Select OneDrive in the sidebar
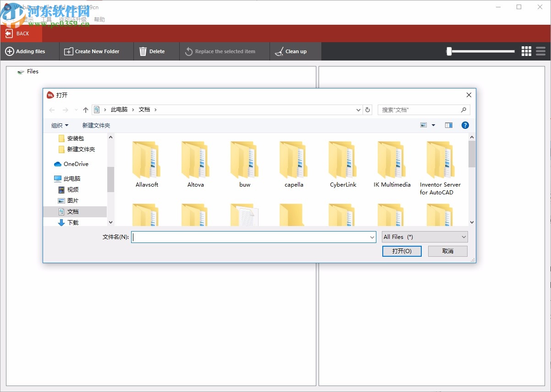Image resolution: width=551 pixels, height=392 pixels. 71,164
